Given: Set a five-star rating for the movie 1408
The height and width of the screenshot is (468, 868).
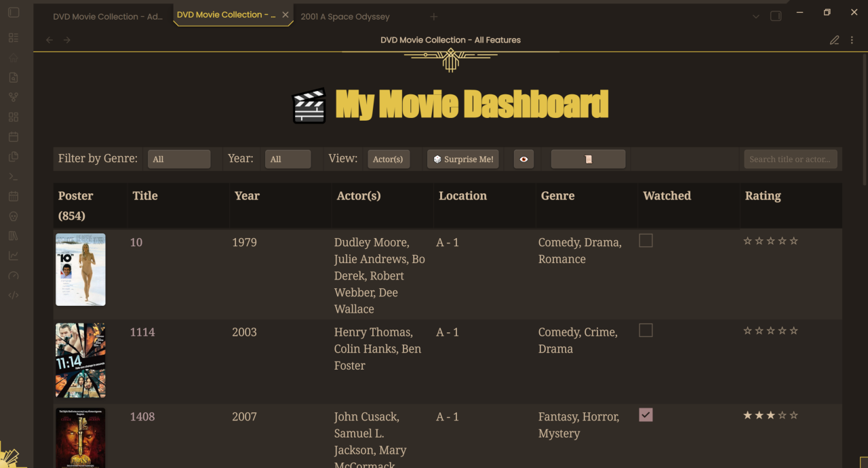Looking at the screenshot, I should point(793,414).
